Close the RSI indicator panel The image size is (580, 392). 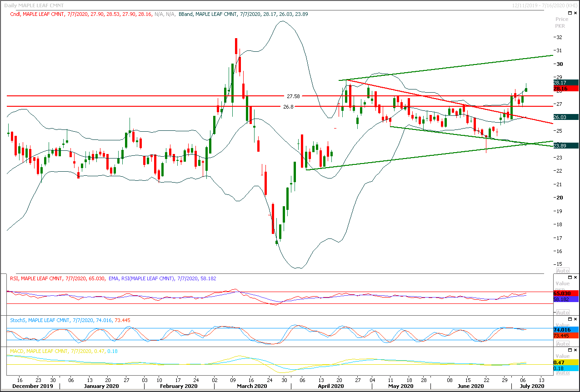(575, 277)
